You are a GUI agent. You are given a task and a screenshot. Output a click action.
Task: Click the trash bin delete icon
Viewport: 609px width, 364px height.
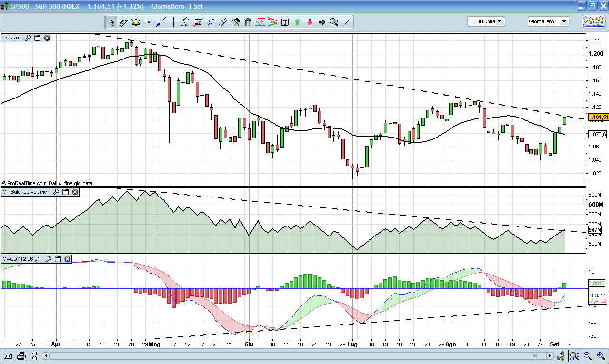pos(248,22)
